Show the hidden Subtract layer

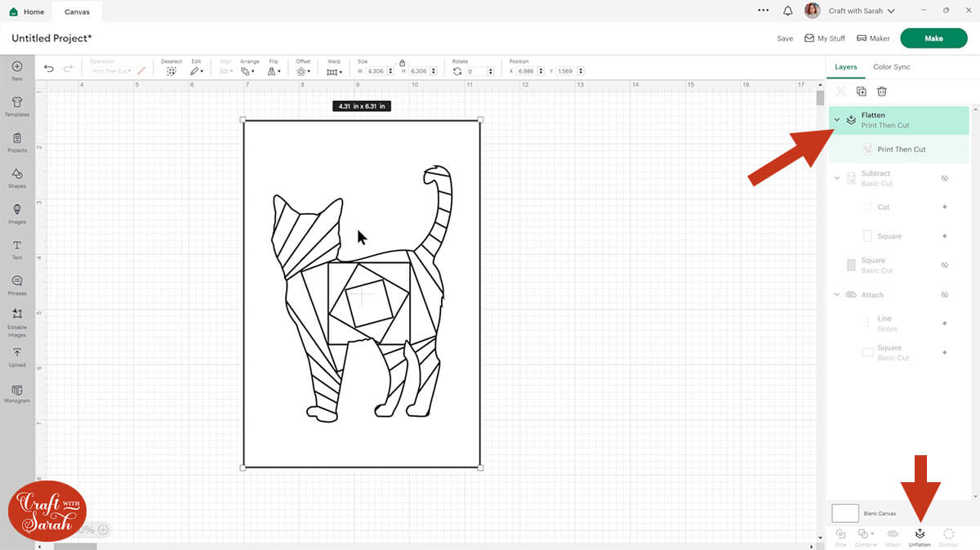pos(944,178)
